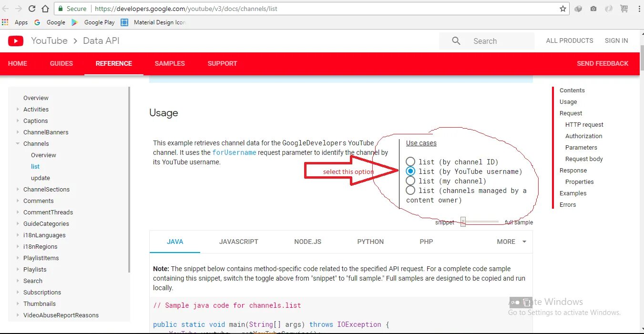Expand the Activities tree item
644x334 pixels.
pos(18,109)
